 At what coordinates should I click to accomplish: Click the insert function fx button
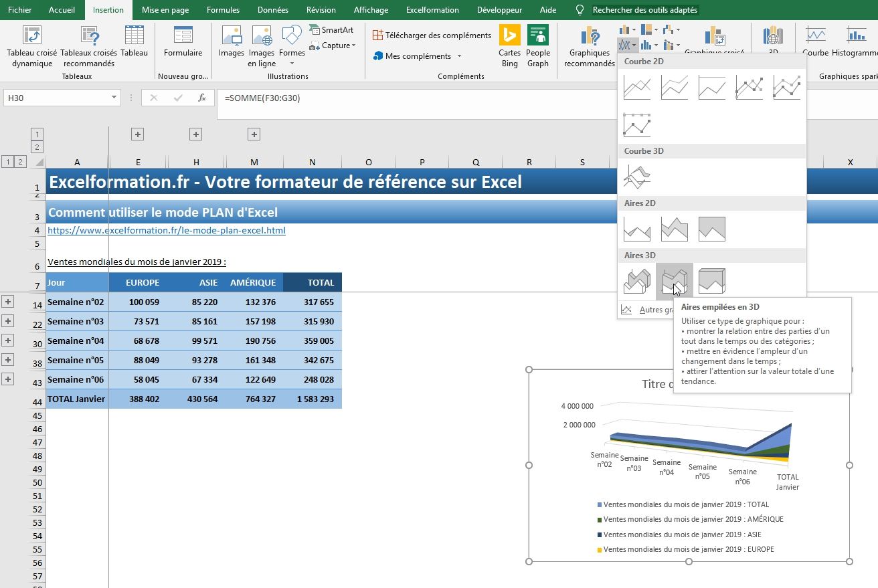point(201,98)
